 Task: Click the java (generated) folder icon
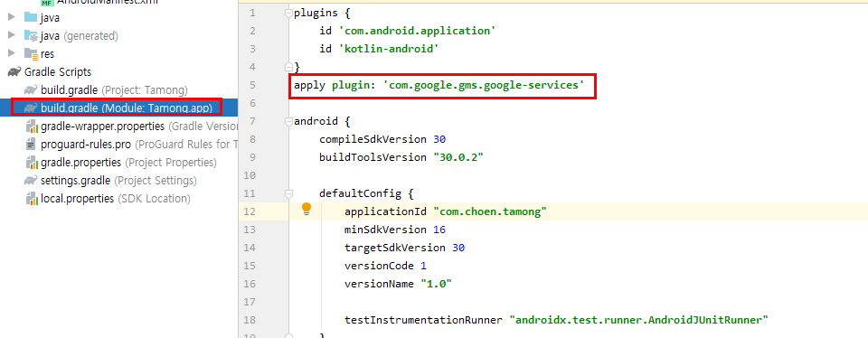click(x=31, y=35)
